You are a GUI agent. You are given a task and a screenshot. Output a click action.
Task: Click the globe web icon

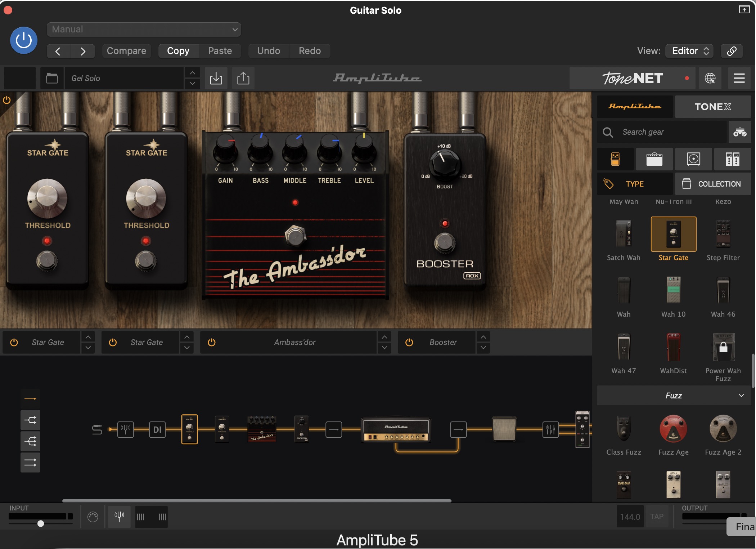coord(710,78)
